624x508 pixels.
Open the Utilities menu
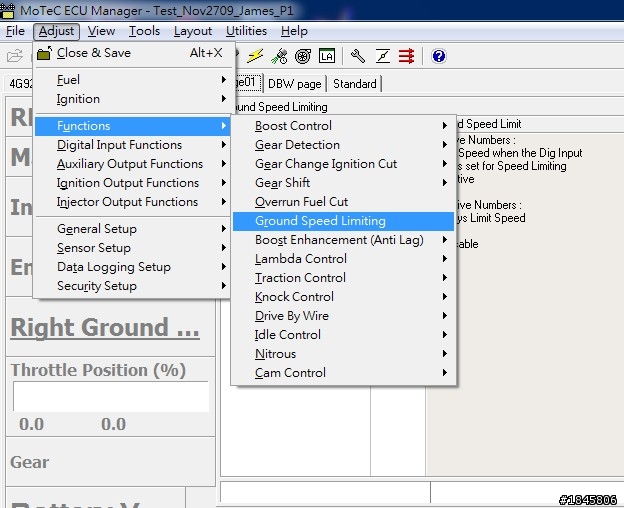(246, 31)
